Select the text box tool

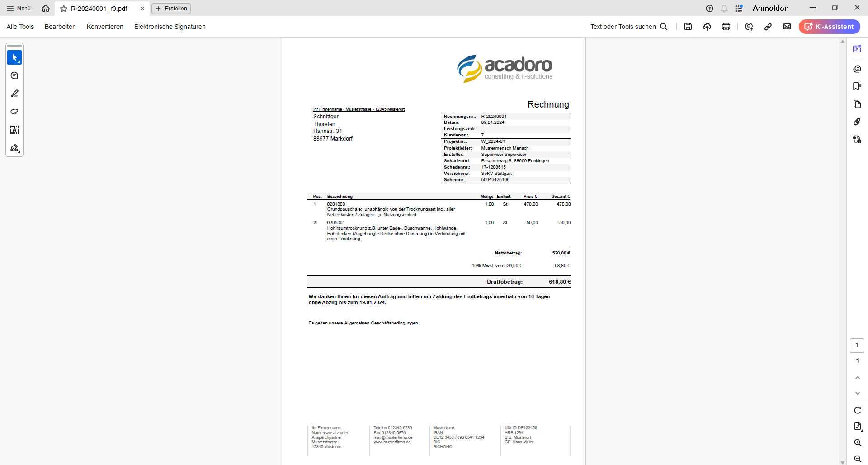(14, 130)
